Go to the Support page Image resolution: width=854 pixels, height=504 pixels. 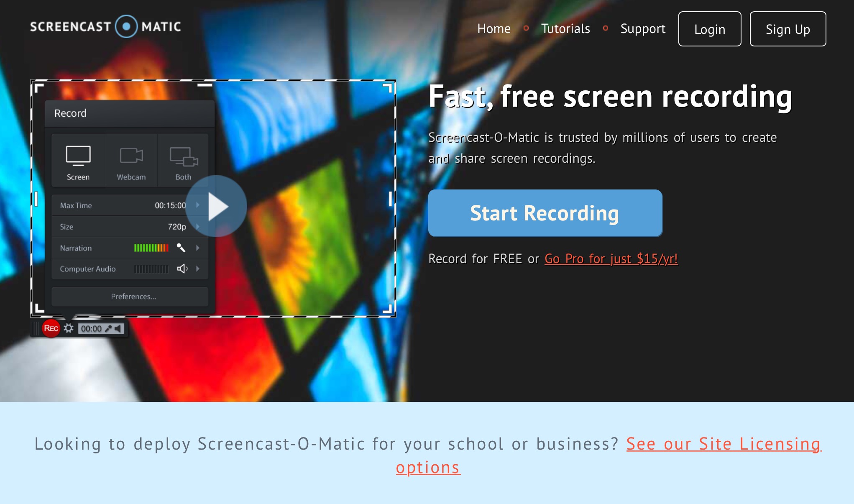tap(643, 28)
